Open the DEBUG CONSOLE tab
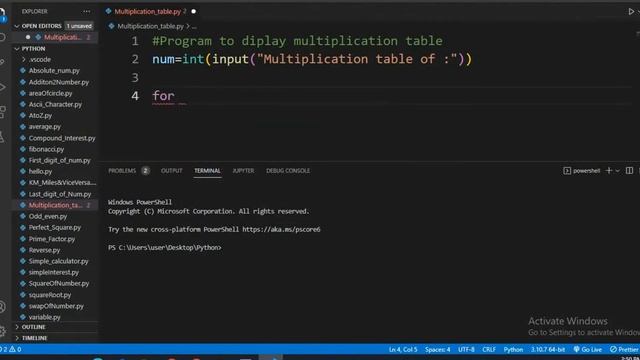This screenshot has width=640, height=360. [x=288, y=171]
